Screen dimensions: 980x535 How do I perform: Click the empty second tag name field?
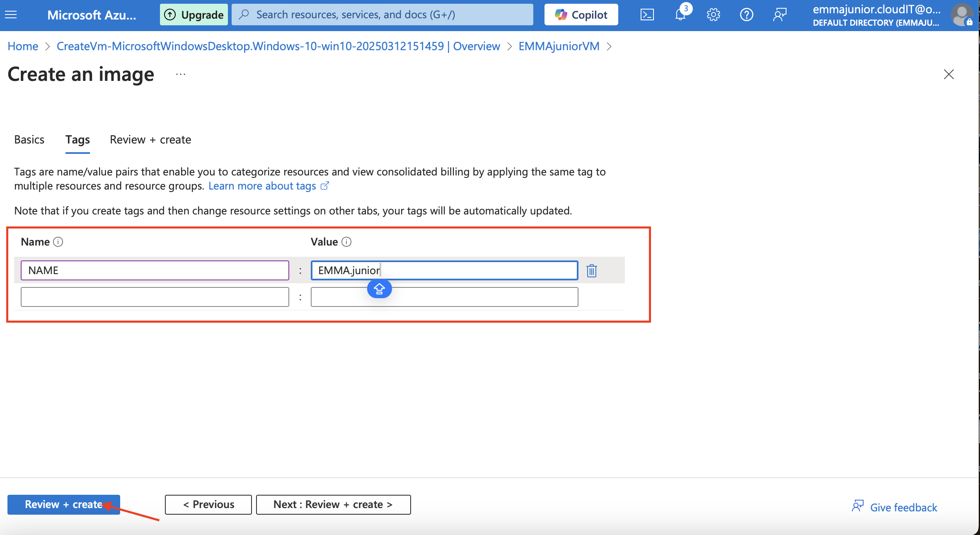pos(155,297)
